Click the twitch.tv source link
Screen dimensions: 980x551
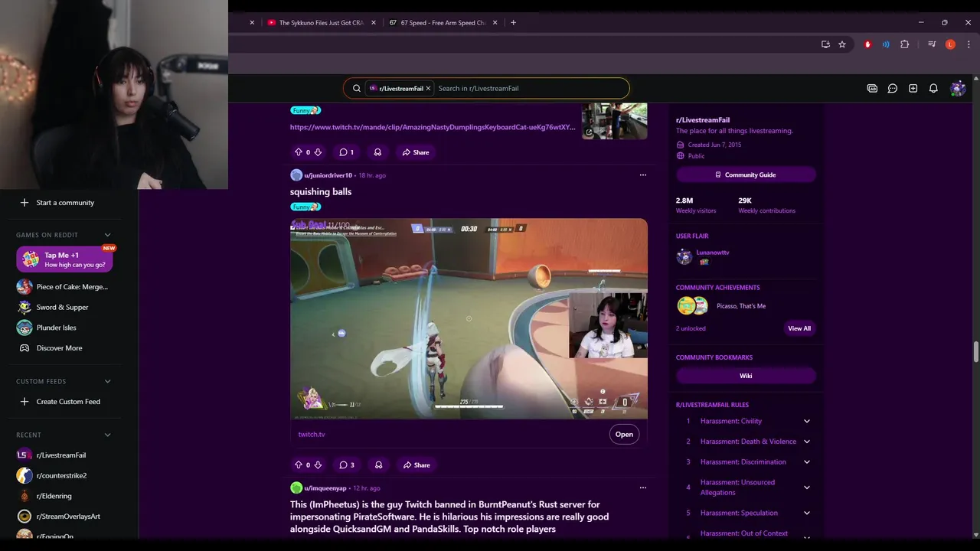[x=312, y=434]
